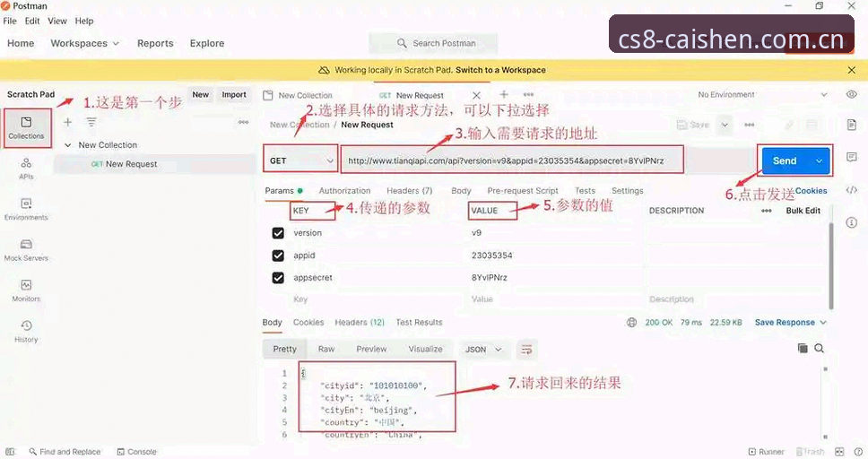Open the Edit menu
Image resolution: width=868 pixels, height=459 pixels.
(x=32, y=21)
